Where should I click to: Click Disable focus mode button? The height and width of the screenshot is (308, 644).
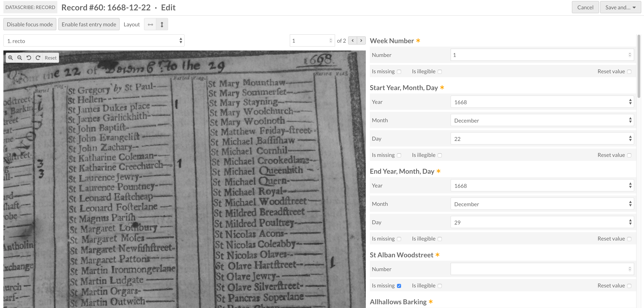click(x=30, y=24)
